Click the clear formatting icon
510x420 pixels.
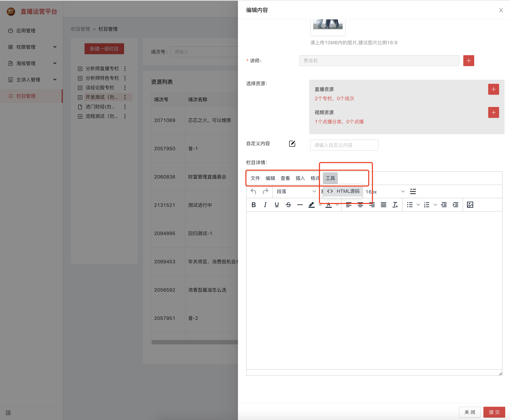(x=395, y=205)
